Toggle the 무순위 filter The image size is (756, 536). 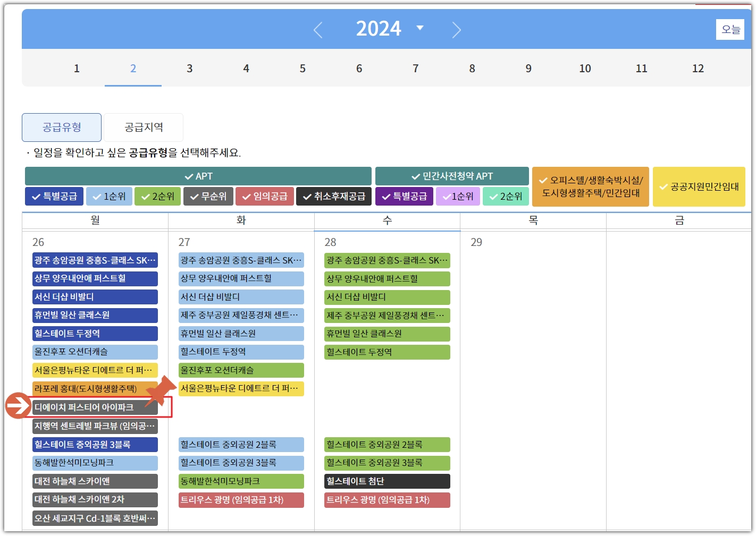[208, 196]
